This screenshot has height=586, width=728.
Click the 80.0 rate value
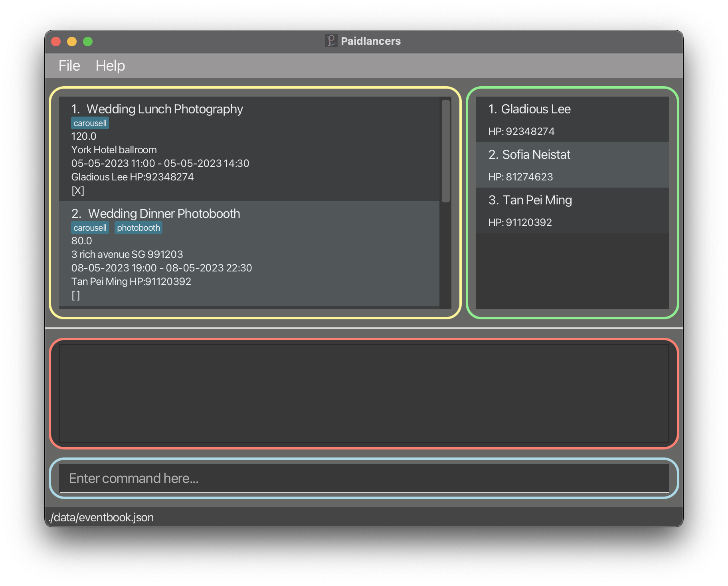[x=81, y=241]
